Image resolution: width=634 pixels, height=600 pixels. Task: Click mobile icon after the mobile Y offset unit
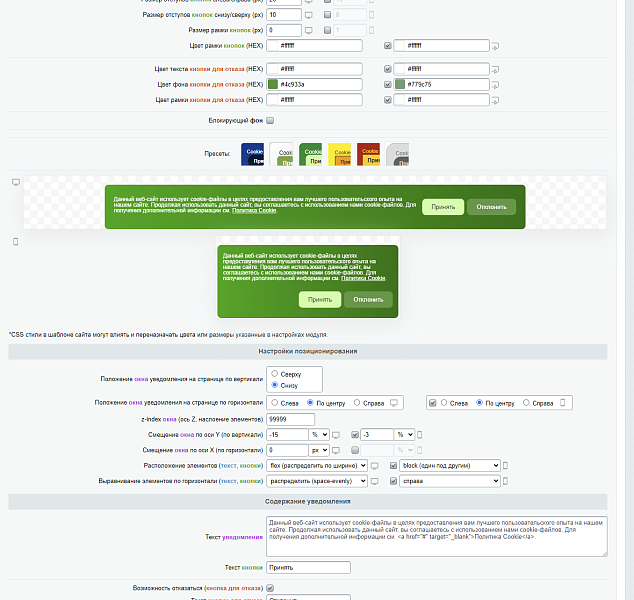pyautogui.click(x=420, y=435)
